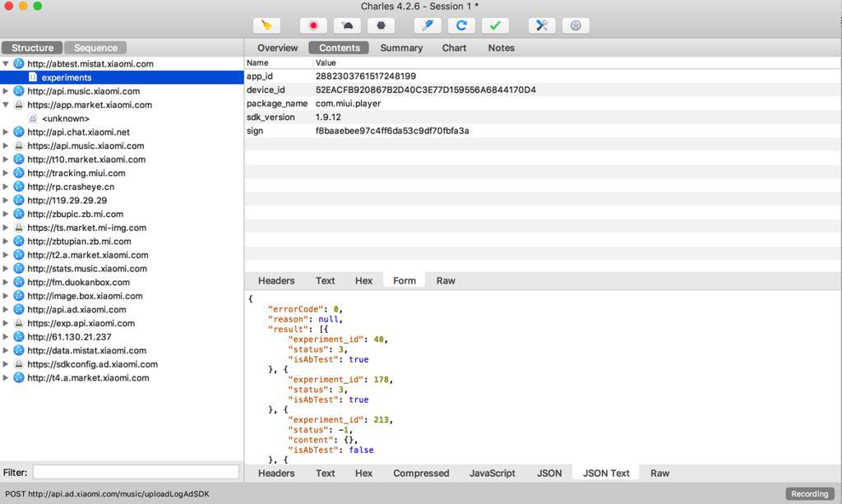Select the experiments file icon in tree

(33, 77)
